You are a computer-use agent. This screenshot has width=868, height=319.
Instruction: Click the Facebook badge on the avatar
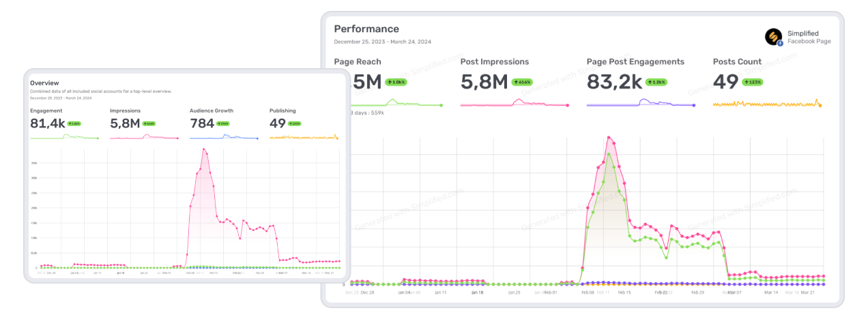point(780,43)
